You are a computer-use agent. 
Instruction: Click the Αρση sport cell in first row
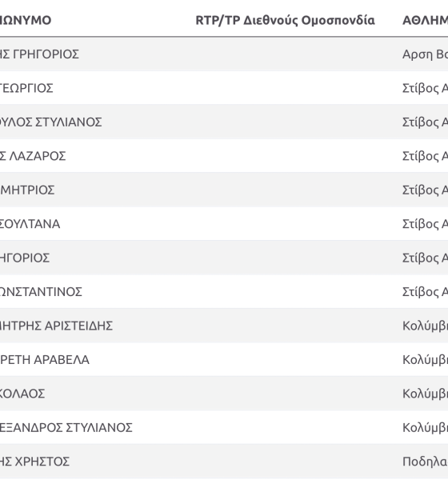pyautogui.click(x=426, y=54)
